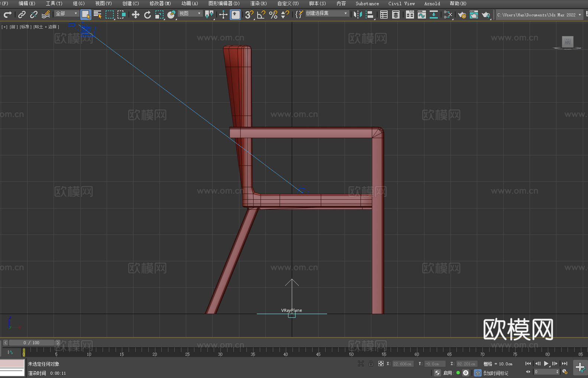The width and height of the screenshot is (588, 378).
Task: Click Use Pivot Point Center icon
Action: point(209,14)
